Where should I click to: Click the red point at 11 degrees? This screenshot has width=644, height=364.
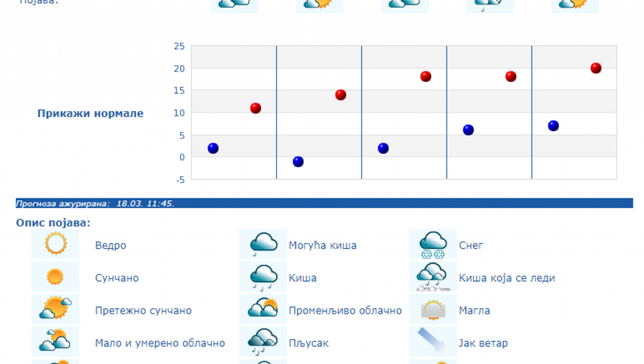[x=256, y=108]
